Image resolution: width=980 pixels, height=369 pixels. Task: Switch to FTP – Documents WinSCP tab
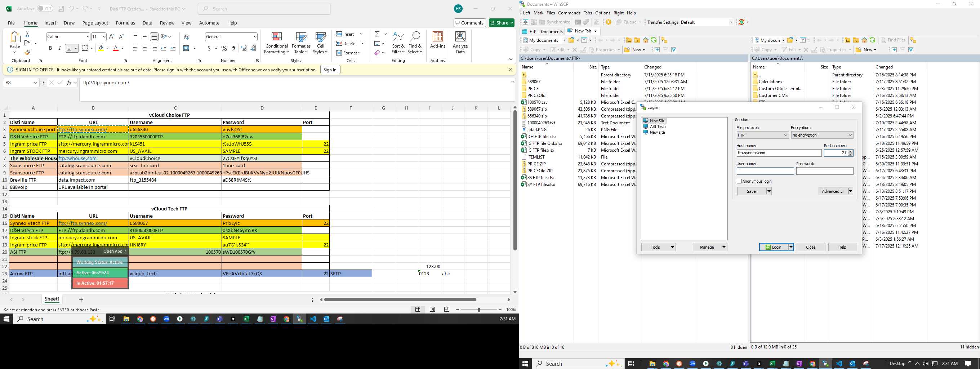542,31
